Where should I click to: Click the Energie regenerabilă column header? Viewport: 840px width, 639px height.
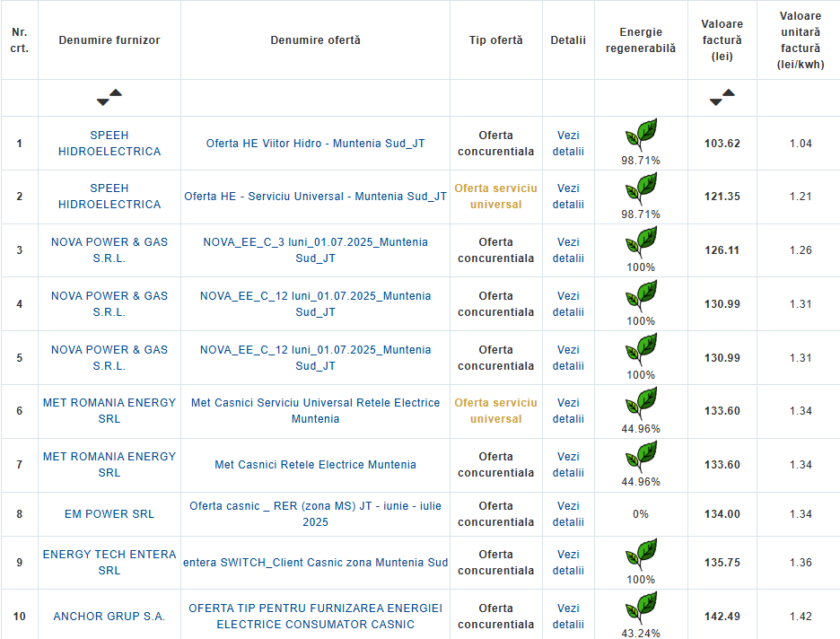641,40
